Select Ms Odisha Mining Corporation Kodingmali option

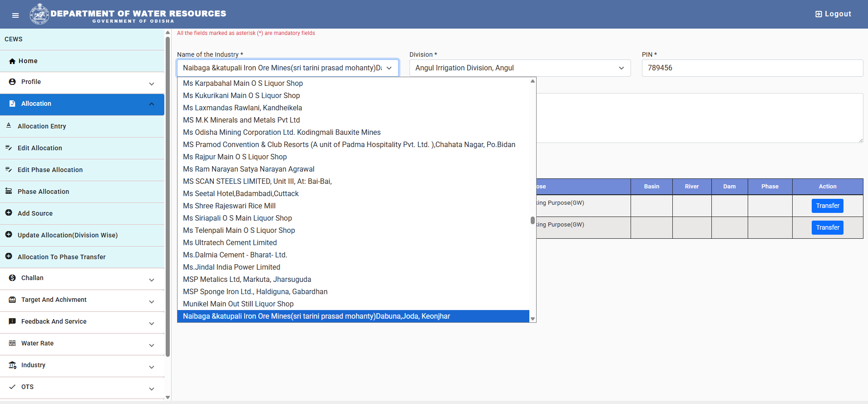353,133
